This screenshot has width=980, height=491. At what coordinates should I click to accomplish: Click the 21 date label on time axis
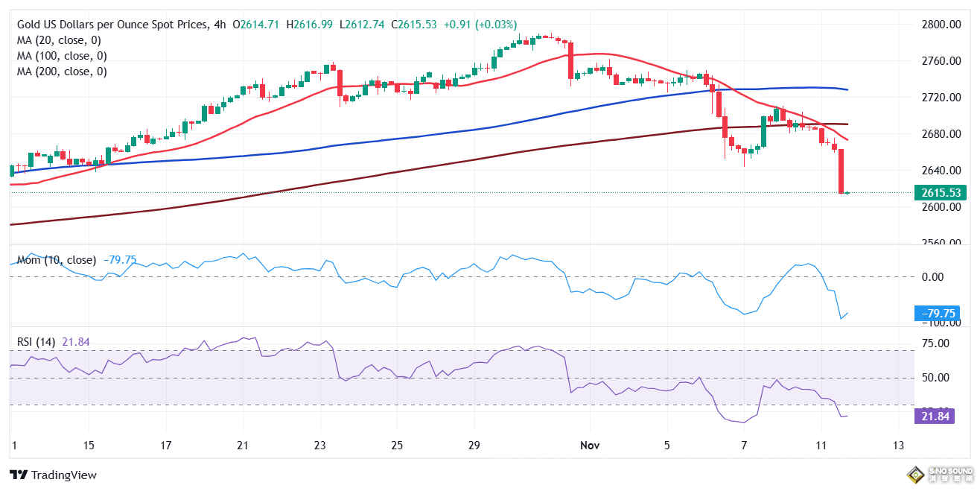click(242, 446)
